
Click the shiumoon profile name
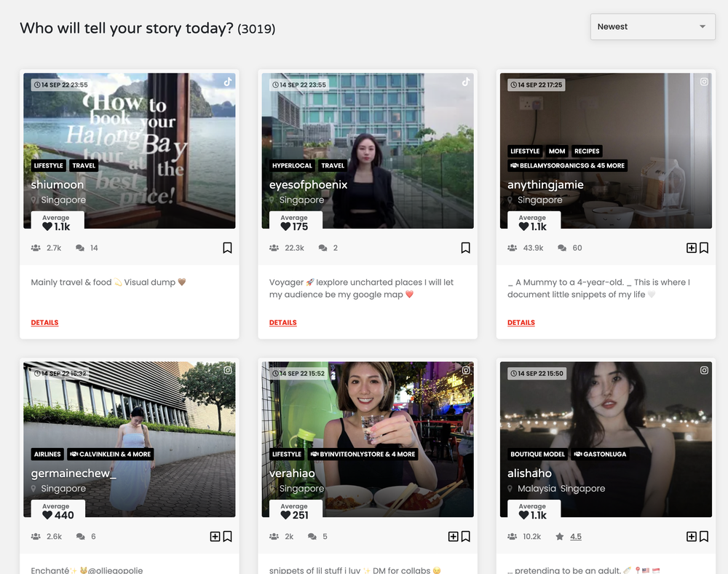pyautogui.click(x=58, y=184)
